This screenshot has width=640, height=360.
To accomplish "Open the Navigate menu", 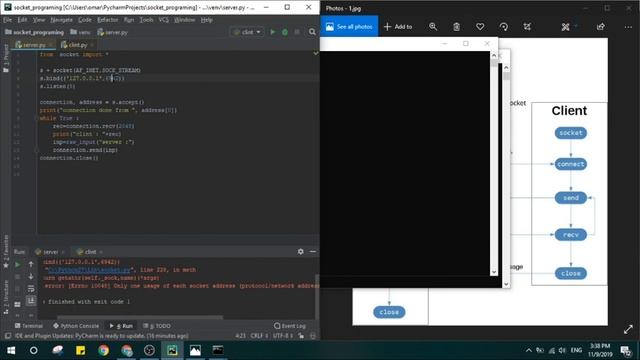I will [x=61, y=20].
